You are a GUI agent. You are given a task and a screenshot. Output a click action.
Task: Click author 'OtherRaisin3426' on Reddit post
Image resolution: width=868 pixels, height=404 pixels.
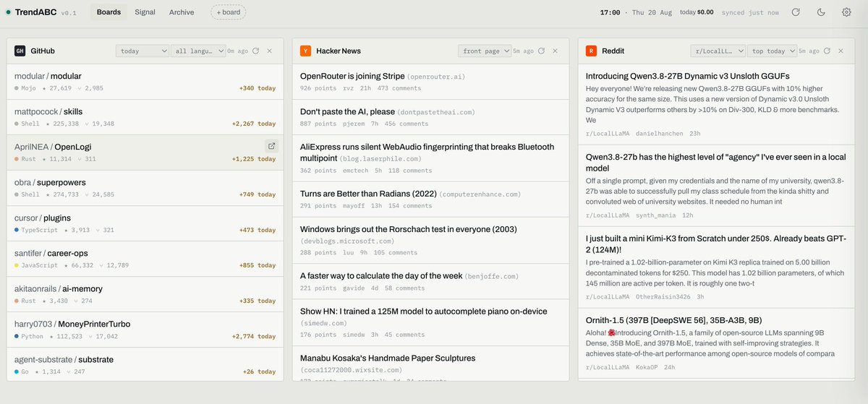663,297
